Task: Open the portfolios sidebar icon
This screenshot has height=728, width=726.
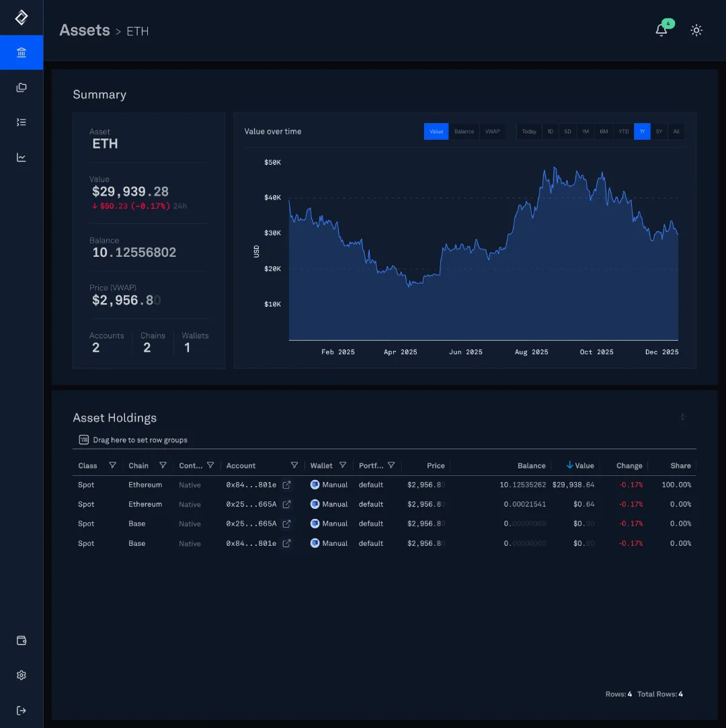Action: 21,87
